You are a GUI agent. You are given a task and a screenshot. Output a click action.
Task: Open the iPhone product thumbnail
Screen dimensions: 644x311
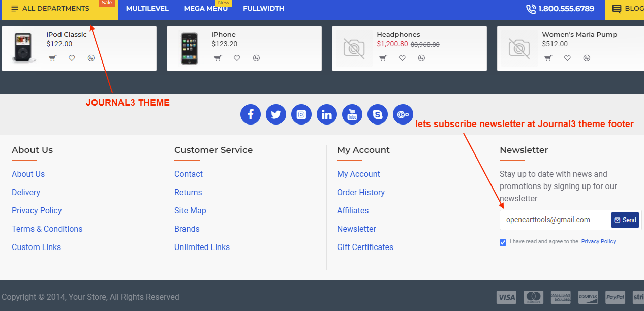189,48
